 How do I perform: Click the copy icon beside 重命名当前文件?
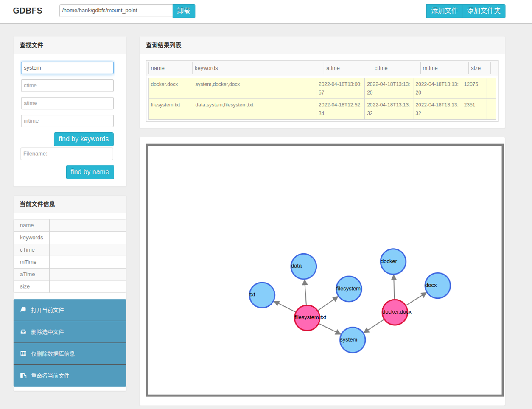point(23,375)
